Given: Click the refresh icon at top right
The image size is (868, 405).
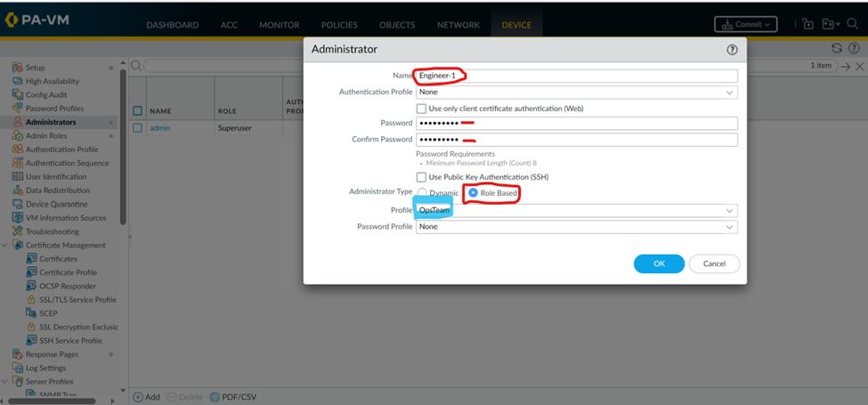Looking at the screenshot, I should [x=837, y=48].
